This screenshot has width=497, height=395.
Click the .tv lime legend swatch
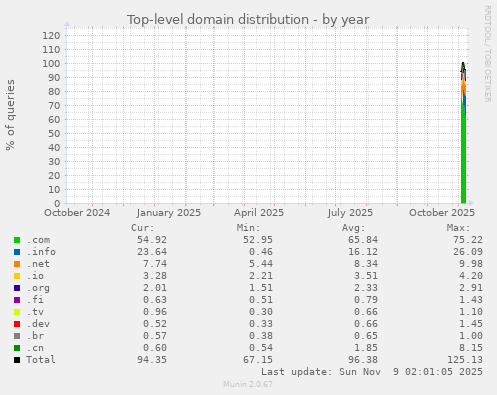17,312
